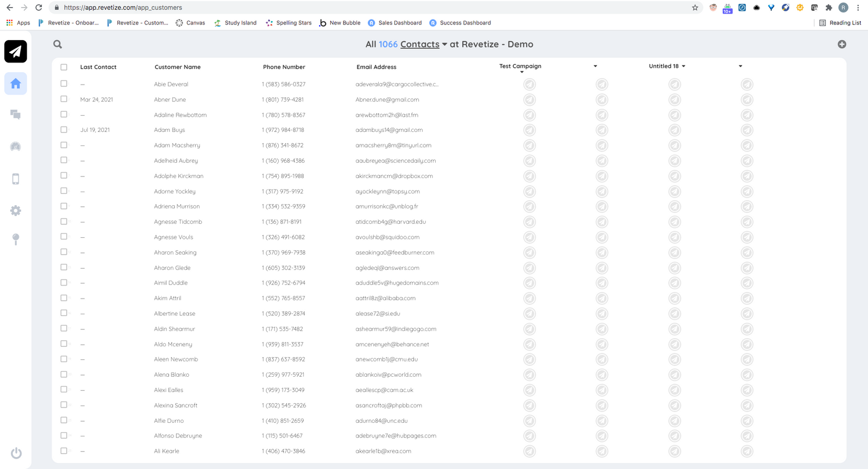Click the power logout icon
868x469 pixels.
(x=16, y=453)
